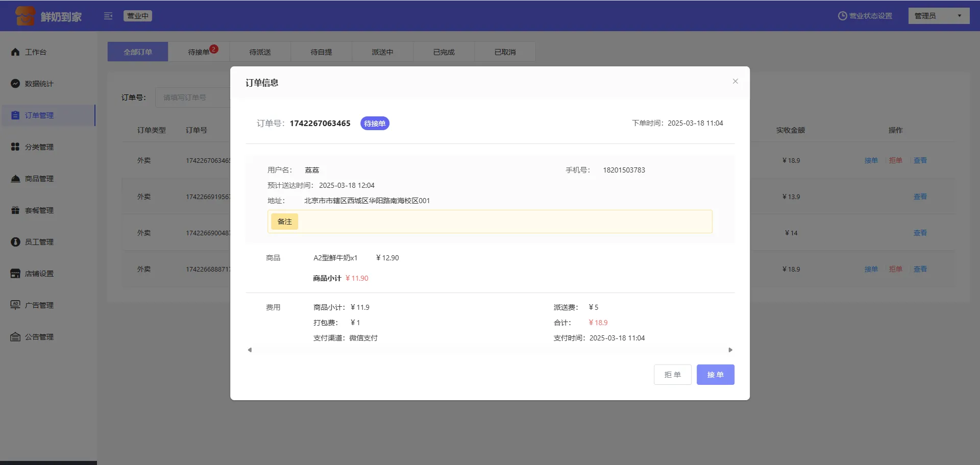
Task: Click the 分类管理 grid icon
Action: coord(15,147)
